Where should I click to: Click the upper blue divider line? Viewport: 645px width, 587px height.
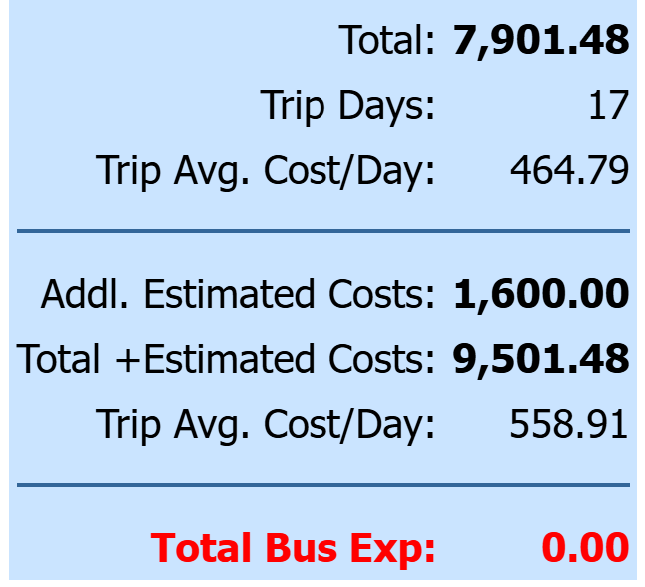[323, 231]
